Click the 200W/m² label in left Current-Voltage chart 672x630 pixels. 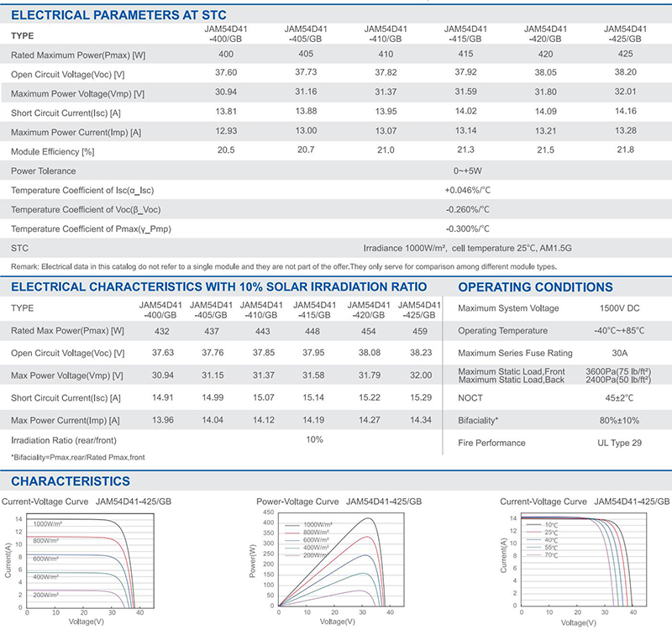[x=49, y=594]
